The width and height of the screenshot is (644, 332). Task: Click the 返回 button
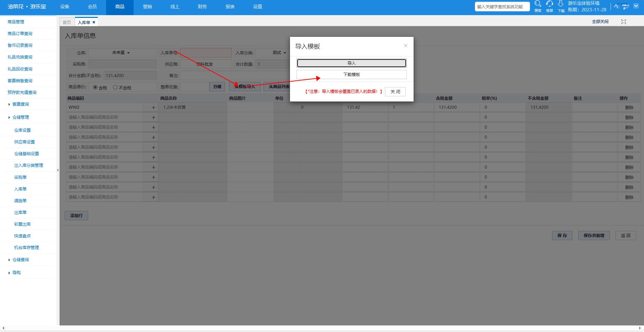click(x=625, y=236)
